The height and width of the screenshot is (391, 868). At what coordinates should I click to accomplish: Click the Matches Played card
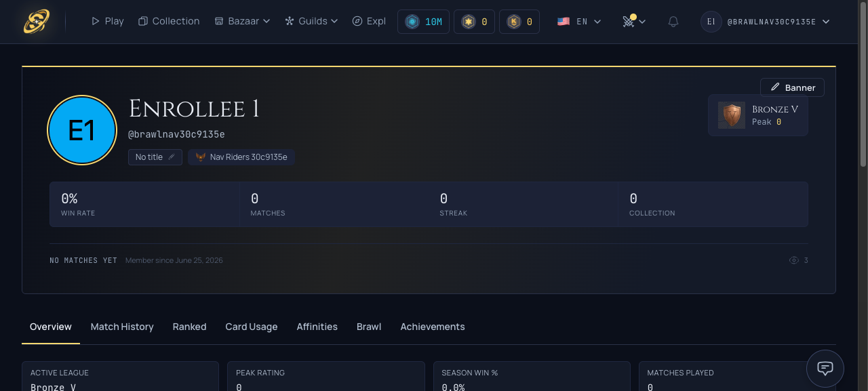[737, 376]
